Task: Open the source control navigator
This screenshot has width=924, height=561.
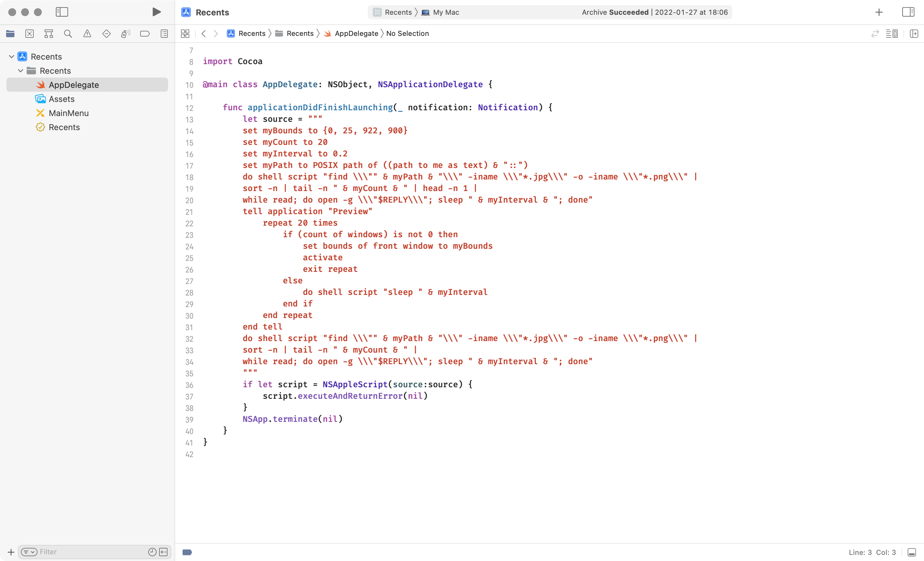Action: [x=29, y=34]
